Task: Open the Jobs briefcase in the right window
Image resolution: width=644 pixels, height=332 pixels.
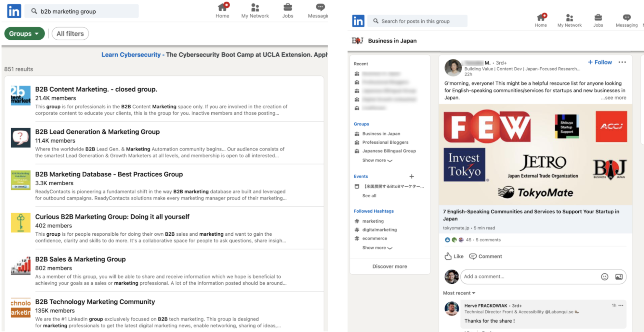Action: tap(598, 17)
